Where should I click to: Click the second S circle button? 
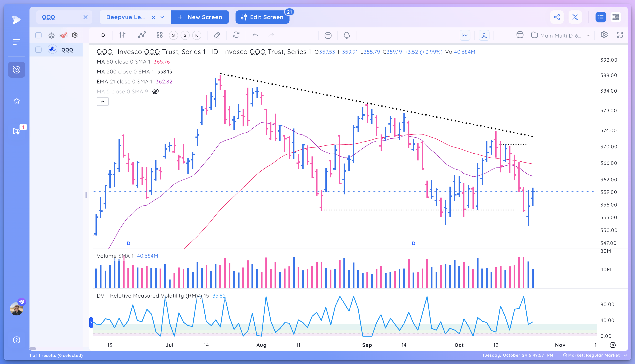185,35
